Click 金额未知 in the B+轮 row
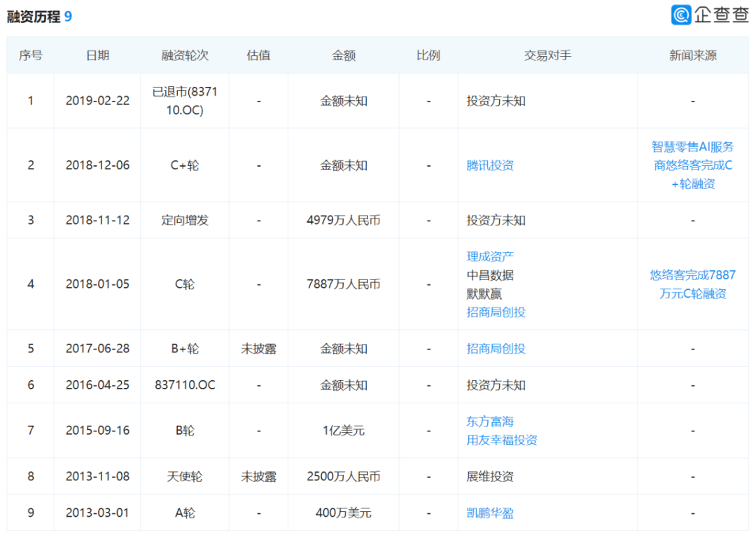The height and width of the screenshot is (535, 756). 343,349
